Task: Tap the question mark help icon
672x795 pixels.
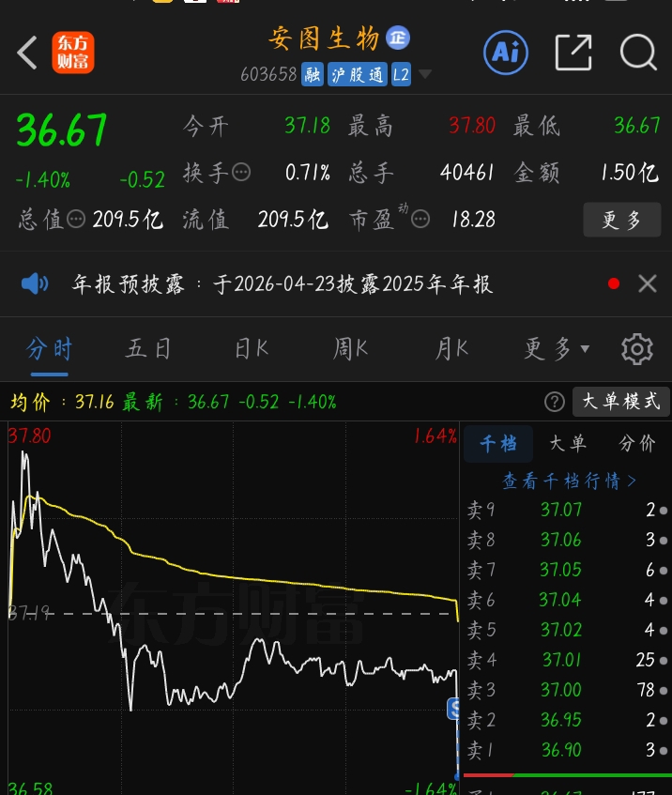Action: click(x=555, y=402)
